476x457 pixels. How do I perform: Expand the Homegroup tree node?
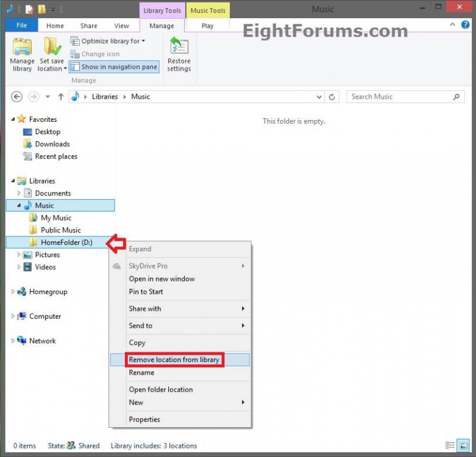click(x=13, y=292)
